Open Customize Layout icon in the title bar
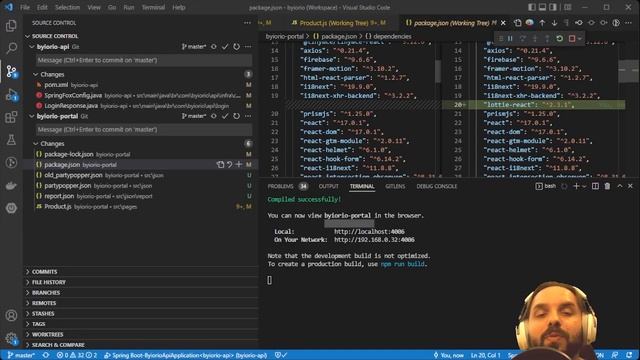Screen dimensions: 640x360 [x=568, y=7]
